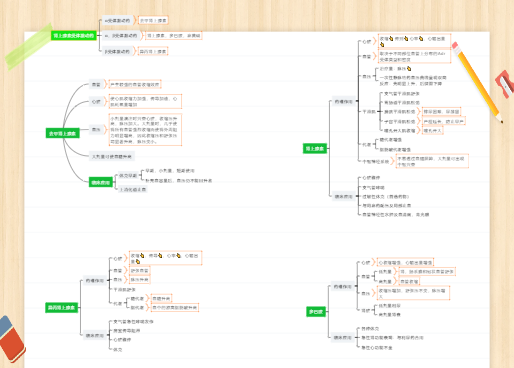Select the 中枢神经系统 branch node
Screen dimensions: 514x368
click(376, 161)
